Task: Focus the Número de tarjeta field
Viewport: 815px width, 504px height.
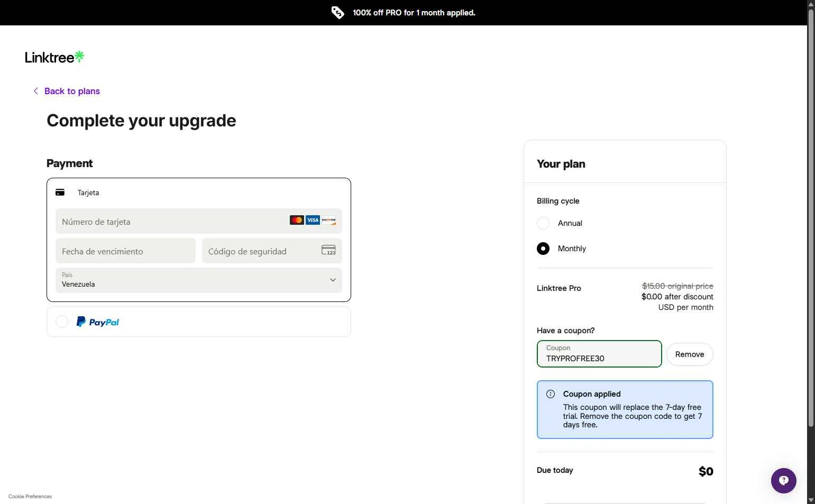Action: coord(199,221)
